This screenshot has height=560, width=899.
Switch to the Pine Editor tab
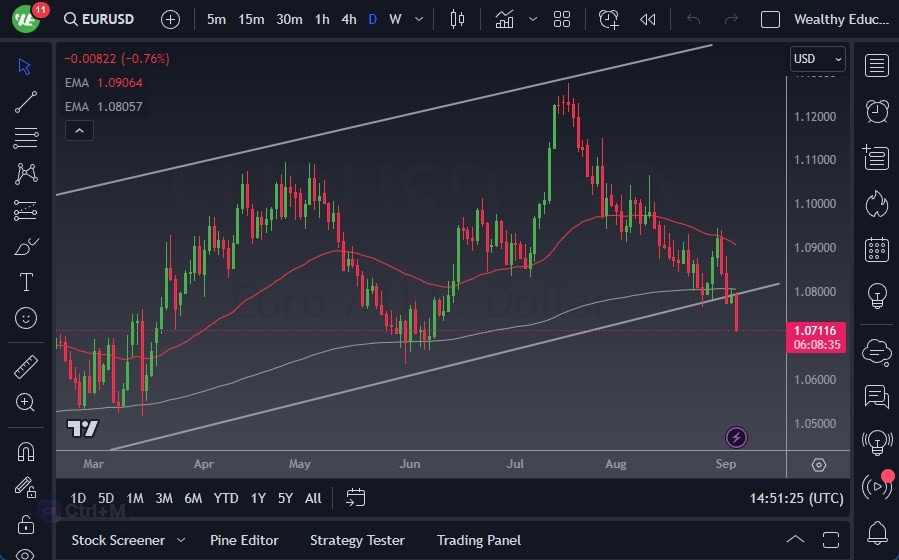[x=246, y=540]
